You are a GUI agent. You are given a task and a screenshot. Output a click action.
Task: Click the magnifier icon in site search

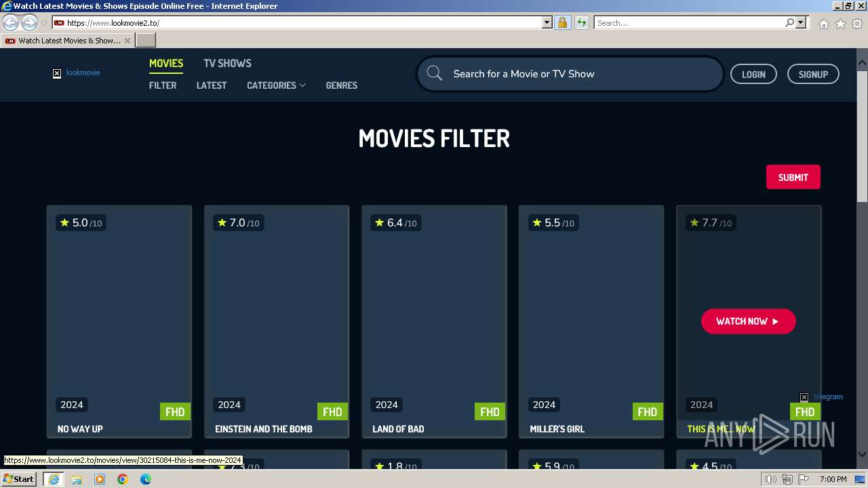coord(434,74)
